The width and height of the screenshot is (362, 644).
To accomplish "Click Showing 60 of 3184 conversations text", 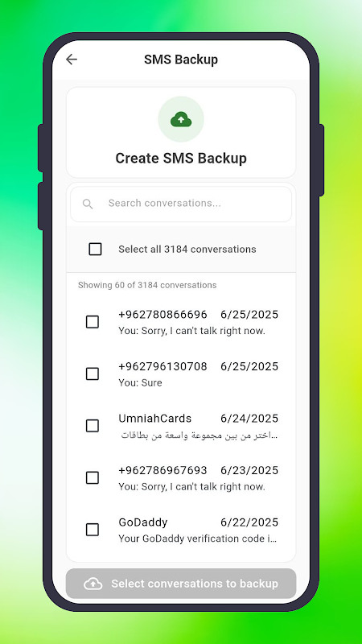I will [x=147, y=285].
